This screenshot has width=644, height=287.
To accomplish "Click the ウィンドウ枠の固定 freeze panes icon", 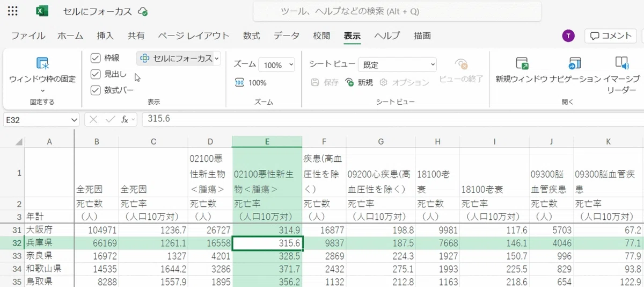I will (42, 63).
